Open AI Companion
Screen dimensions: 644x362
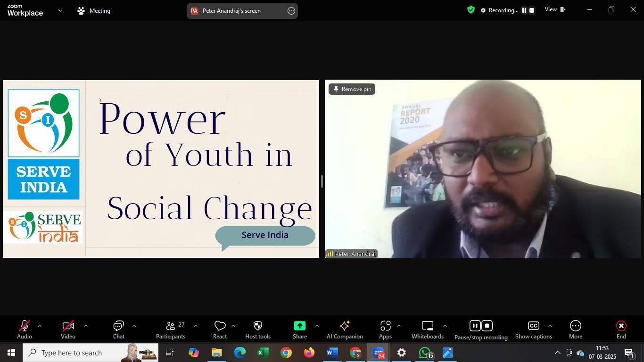(345, 329)
